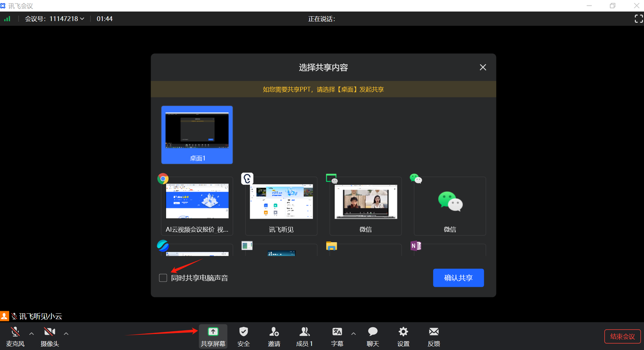The image size is (644, 350).
Task: Open the 设置 settings gear
Action: pos(404,331)
